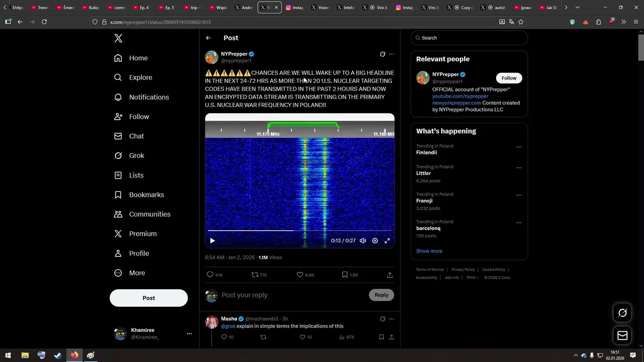The image size is (644, 362).
Task: Open Lists in the sidebar
Action: [x=129, y=175]
